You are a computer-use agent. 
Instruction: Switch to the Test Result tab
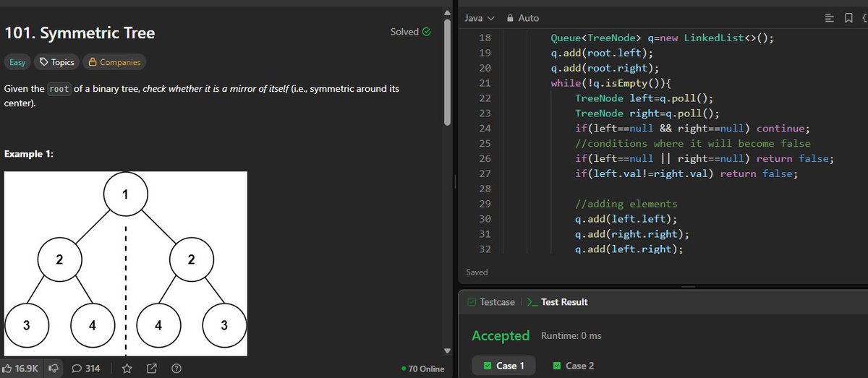pos(558,302)
